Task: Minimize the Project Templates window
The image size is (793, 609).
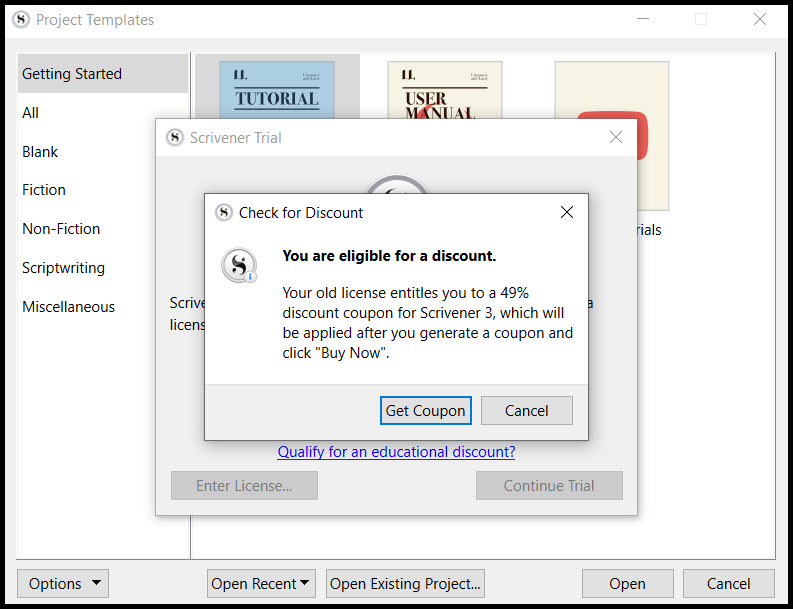Action: 643,19
